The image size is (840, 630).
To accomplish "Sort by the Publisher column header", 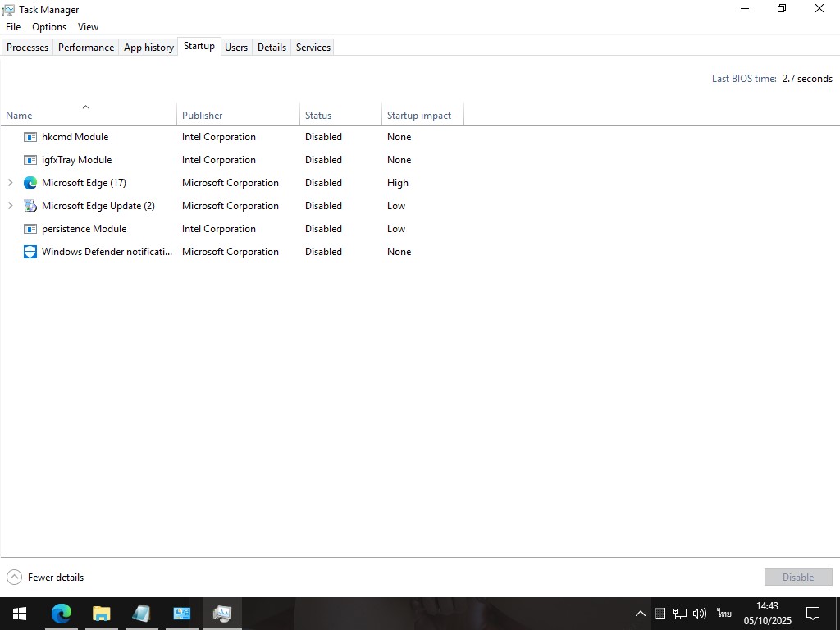I will (239, 113).
